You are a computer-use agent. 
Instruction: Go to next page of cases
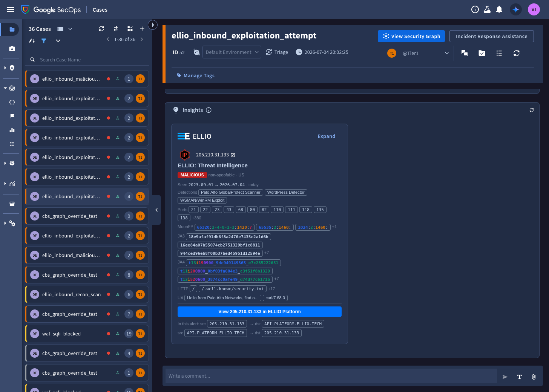coord(142,39)
